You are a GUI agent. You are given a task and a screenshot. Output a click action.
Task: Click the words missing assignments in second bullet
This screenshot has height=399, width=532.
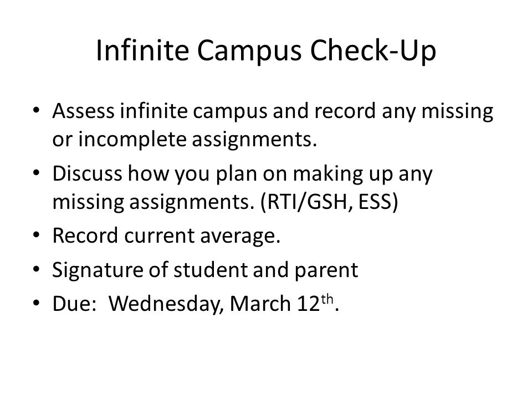tap(154, 203)
